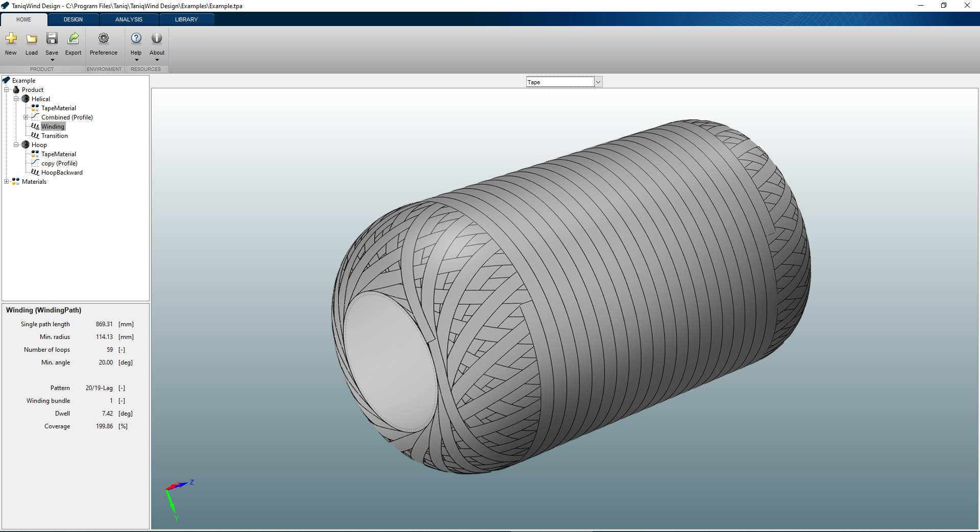
Task: Open the Load folder icon
Action: (32, 38)
